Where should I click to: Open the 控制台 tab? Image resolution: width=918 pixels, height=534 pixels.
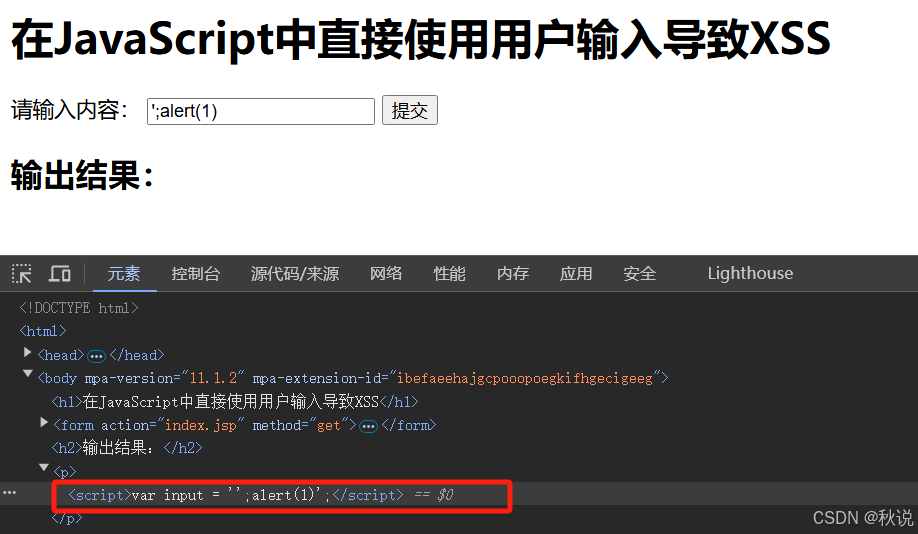[196, 273]
